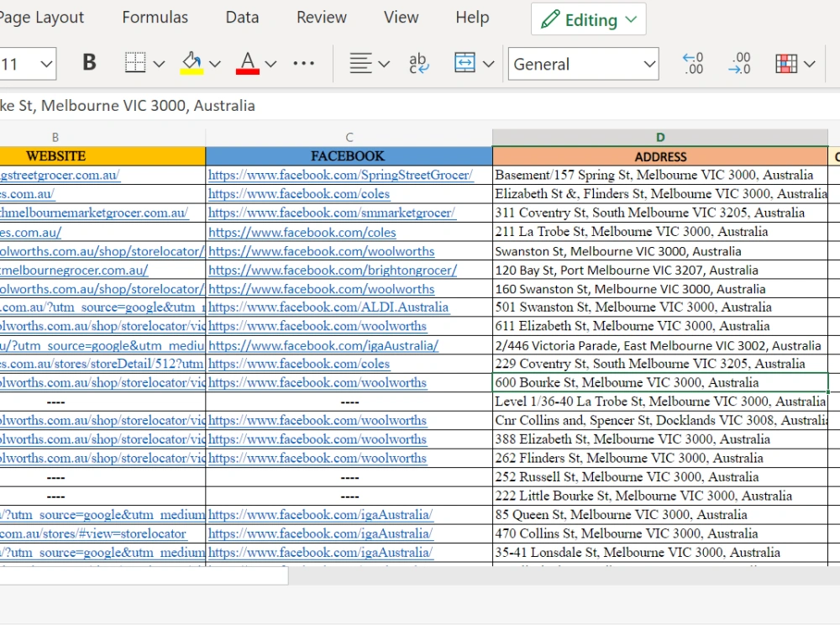Open fill color dropdown arrow
Screen dimensions: 840x630
click(215, 65)
